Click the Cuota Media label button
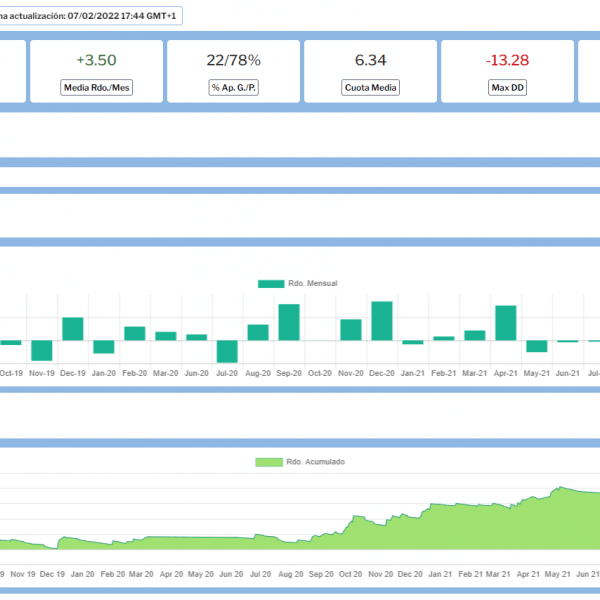This screenshot has width=600, height=600. click(370, 88)
